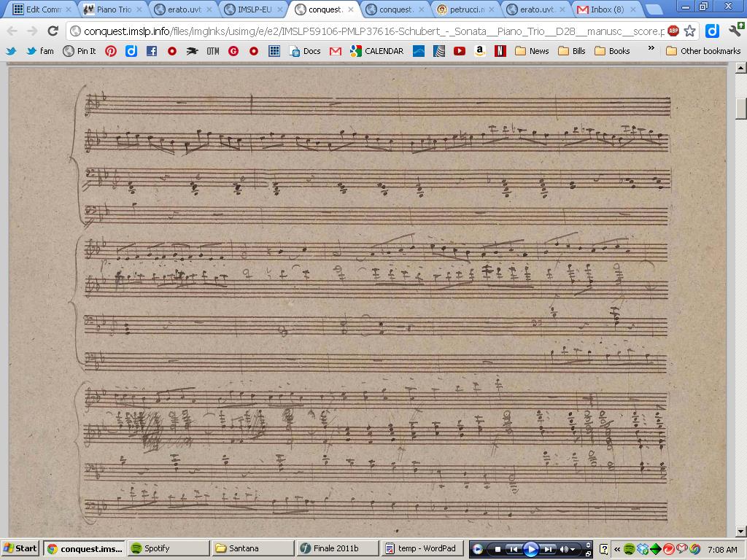
Task: Open the blue 'd' extension in the toolbar
Action: tap(712, 31)
